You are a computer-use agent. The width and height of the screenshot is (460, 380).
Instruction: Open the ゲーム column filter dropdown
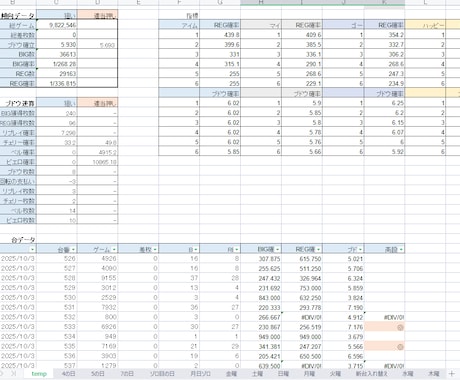click(114, 249)
